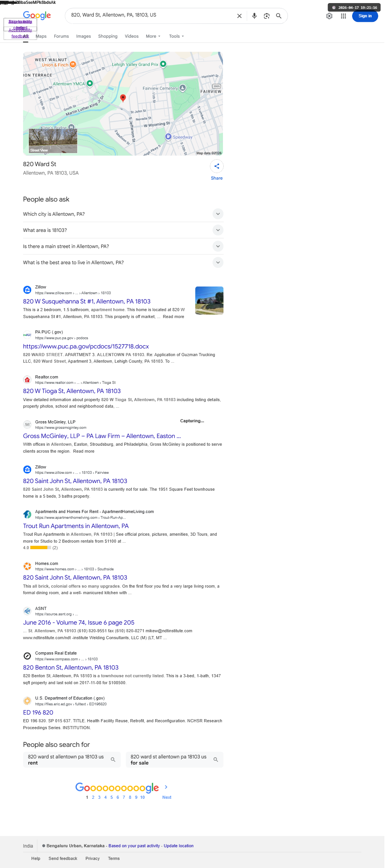Open the Street View thumbnail
This screenshot has width=389, height=868.
pos(53,141)
